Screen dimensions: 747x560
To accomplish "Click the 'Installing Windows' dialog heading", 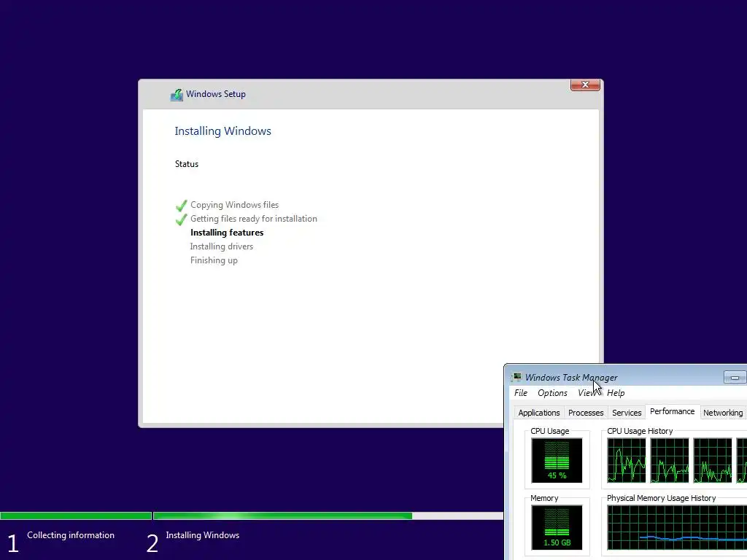I will pyautogui.click(x=222, y=131).
